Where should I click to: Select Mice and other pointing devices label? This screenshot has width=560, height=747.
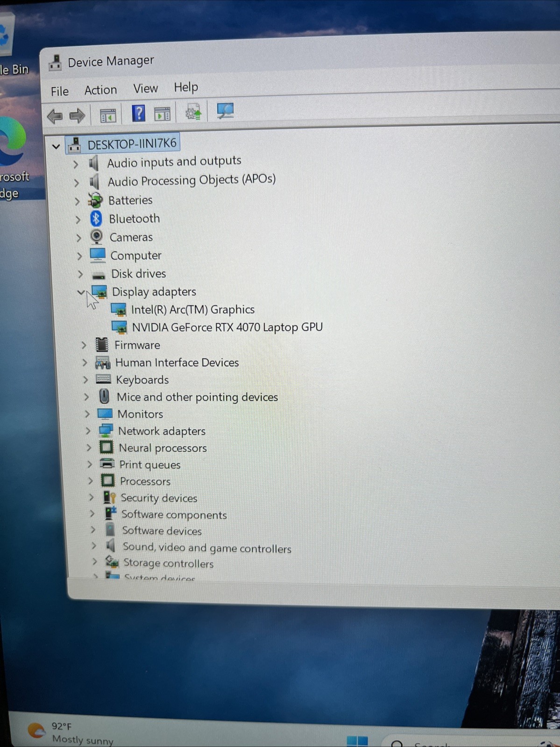(x=197, y=397)
